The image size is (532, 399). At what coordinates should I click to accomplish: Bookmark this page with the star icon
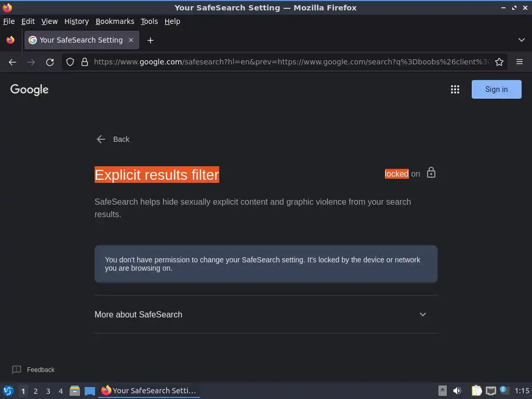coord(499,62)
